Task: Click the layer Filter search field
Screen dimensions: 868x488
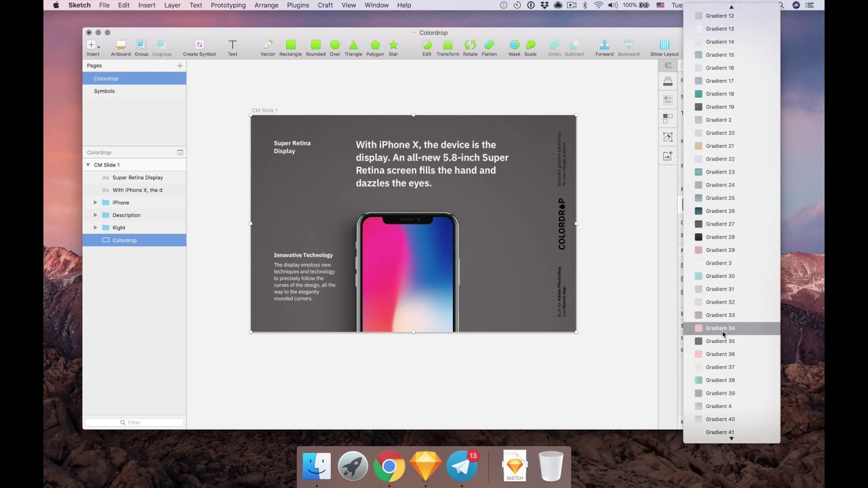Action: point(134,422)
